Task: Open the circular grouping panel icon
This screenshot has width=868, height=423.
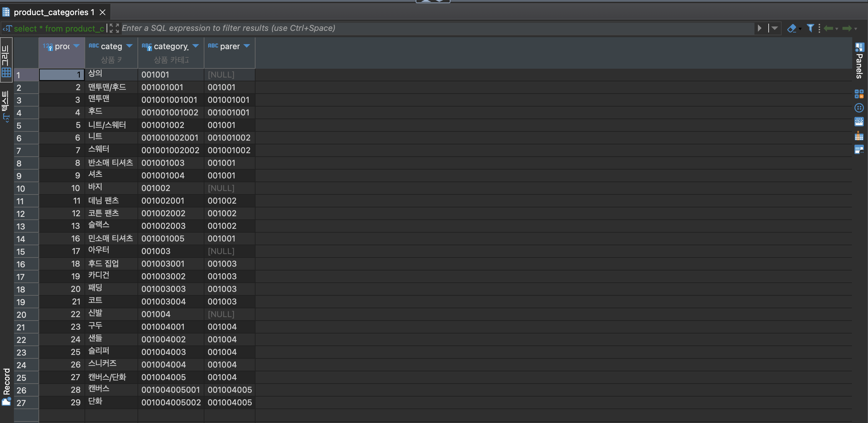Action: tap(859, 108)
